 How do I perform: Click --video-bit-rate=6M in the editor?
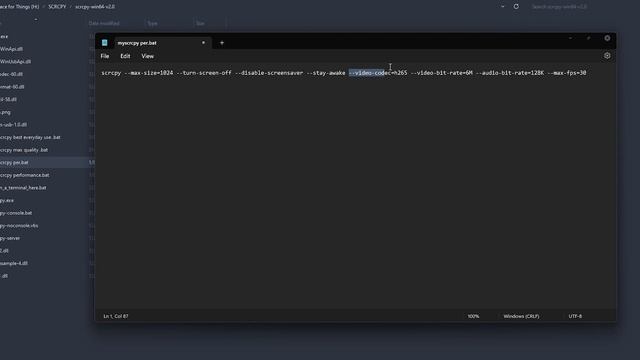(x=441, y=73)
